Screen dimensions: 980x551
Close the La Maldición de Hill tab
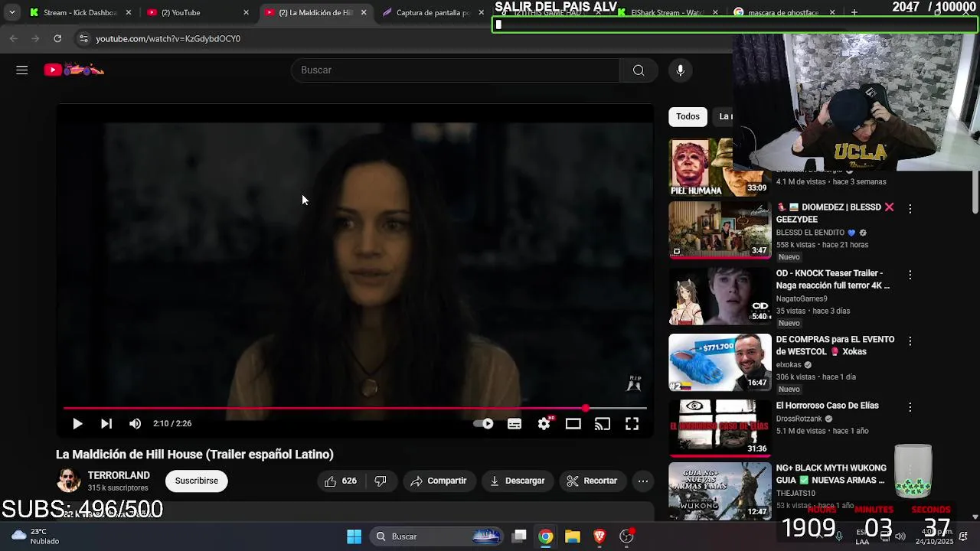pyautogui.click(x=364, y=12)
